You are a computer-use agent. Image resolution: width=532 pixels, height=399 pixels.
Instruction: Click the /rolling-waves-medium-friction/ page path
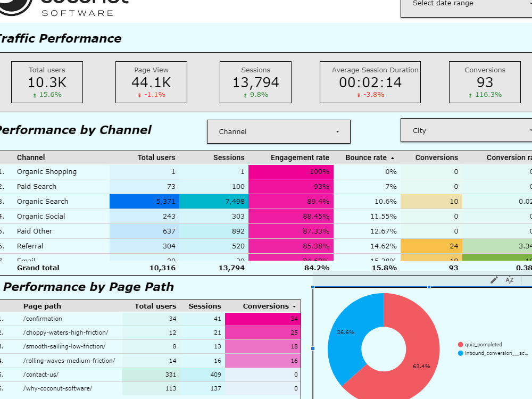coord(69,361)
